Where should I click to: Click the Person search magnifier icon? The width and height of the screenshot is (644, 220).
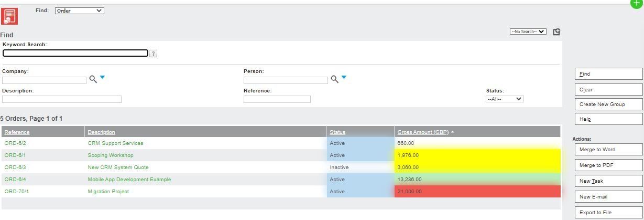coord(334,79)
